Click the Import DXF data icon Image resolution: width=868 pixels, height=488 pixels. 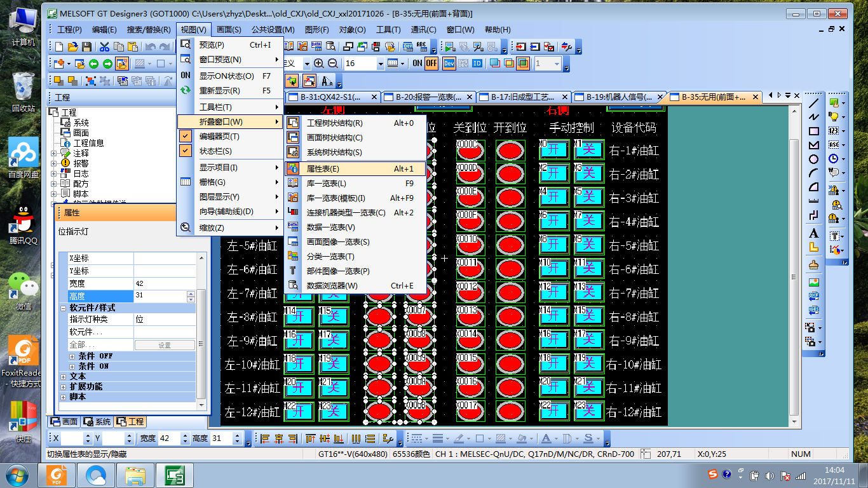click(813, 296)
